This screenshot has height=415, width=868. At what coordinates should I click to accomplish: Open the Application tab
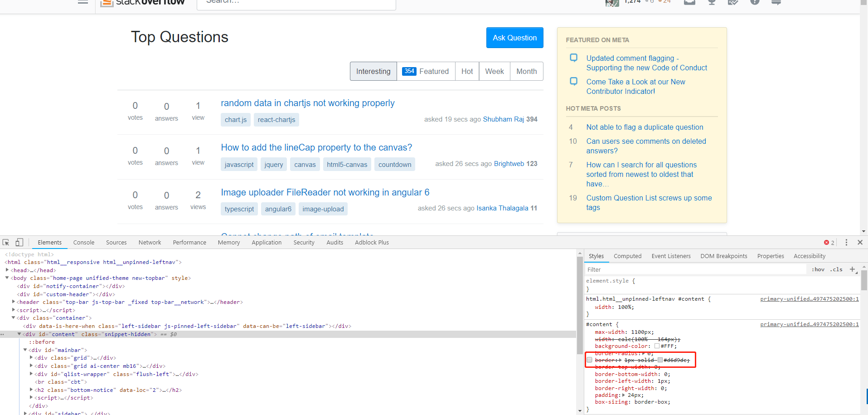[x=267, y=243]
